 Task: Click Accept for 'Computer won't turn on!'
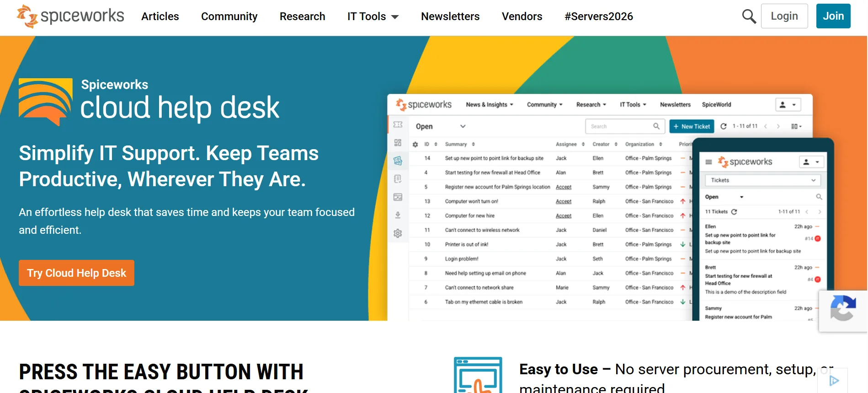(x=564, y=201)
